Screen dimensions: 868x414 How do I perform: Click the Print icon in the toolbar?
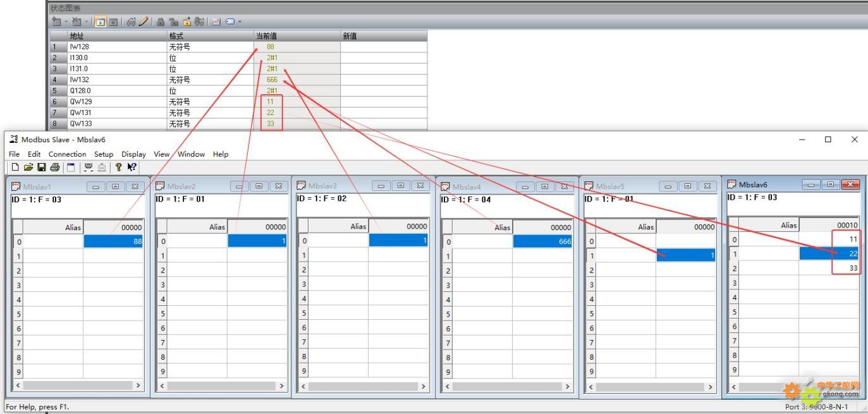[55, 167]
